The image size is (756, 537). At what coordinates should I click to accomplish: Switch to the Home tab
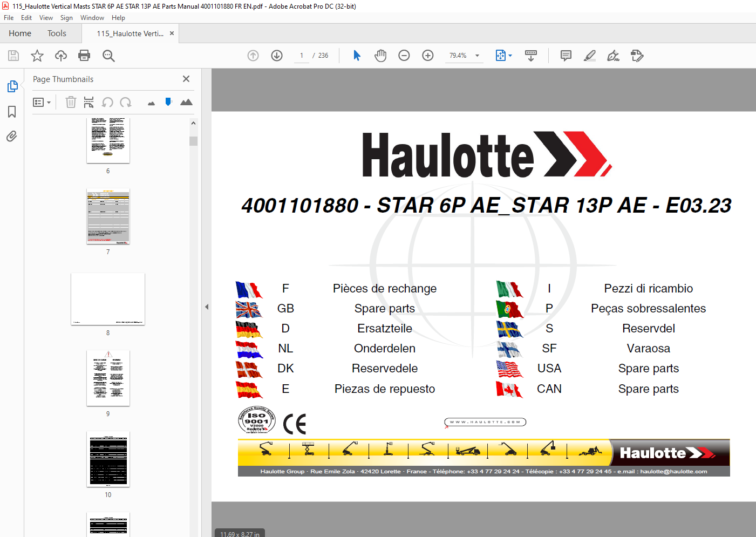click(x=20, y=33)
